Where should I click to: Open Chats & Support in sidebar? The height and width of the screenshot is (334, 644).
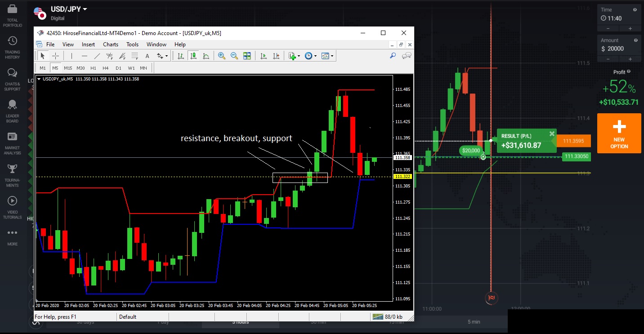pos(12,80)
